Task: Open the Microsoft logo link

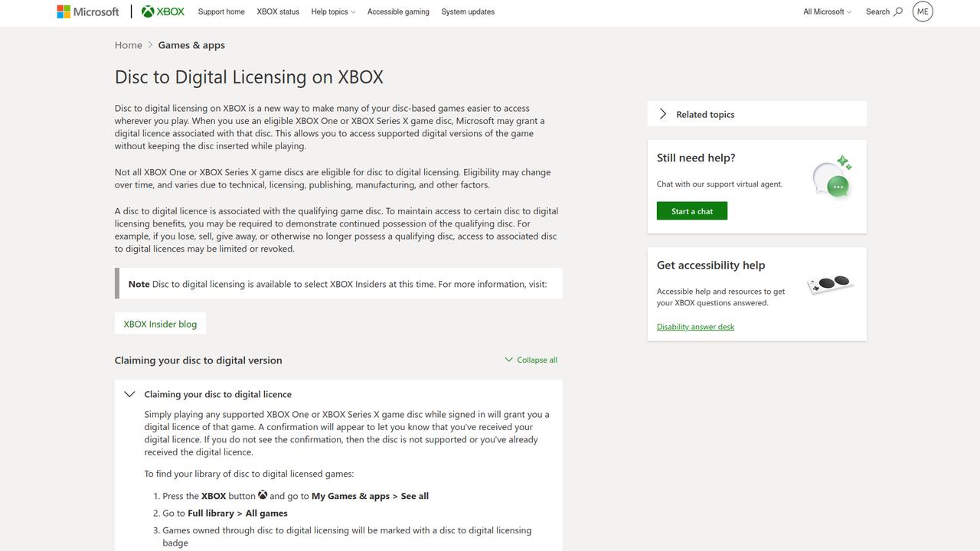Action: pos(88,11)
